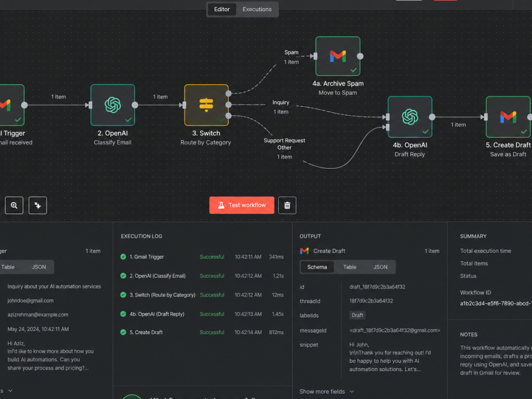Select the Table view in the input panel
This screenshot has width=532, height=399.
tap(8, 267)
